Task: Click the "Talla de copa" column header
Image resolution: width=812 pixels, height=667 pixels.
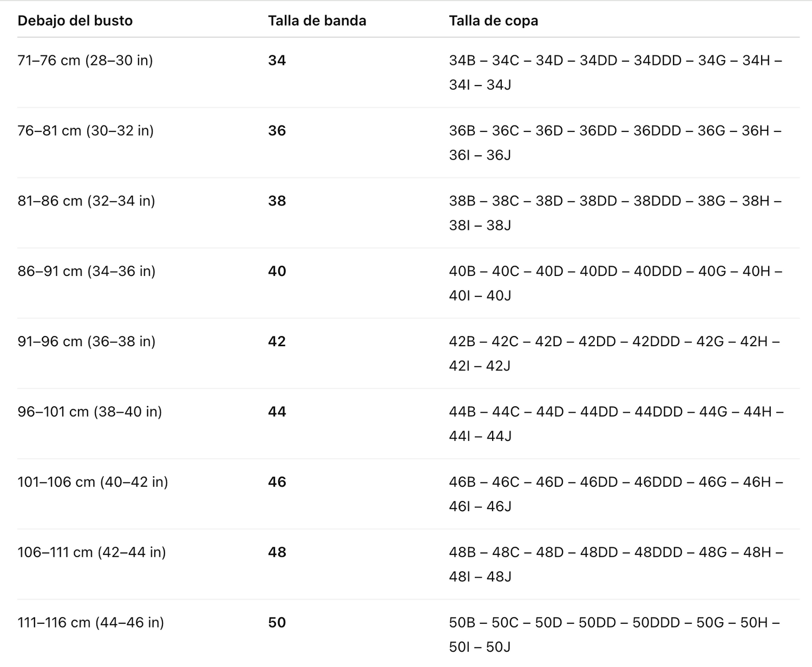Action: pyautogui.click(x=493, y=21)
